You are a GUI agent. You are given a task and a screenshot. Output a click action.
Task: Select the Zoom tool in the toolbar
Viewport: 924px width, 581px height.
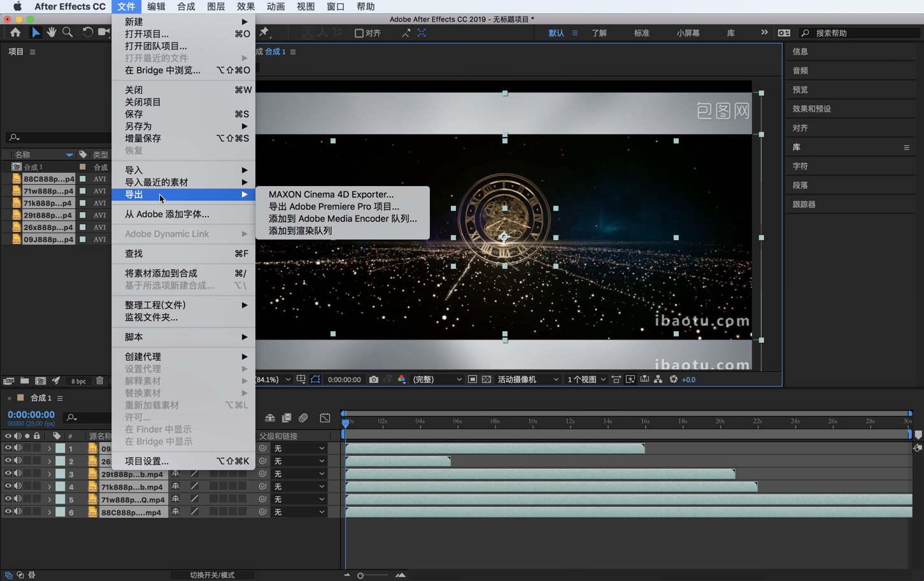[68, 32]
